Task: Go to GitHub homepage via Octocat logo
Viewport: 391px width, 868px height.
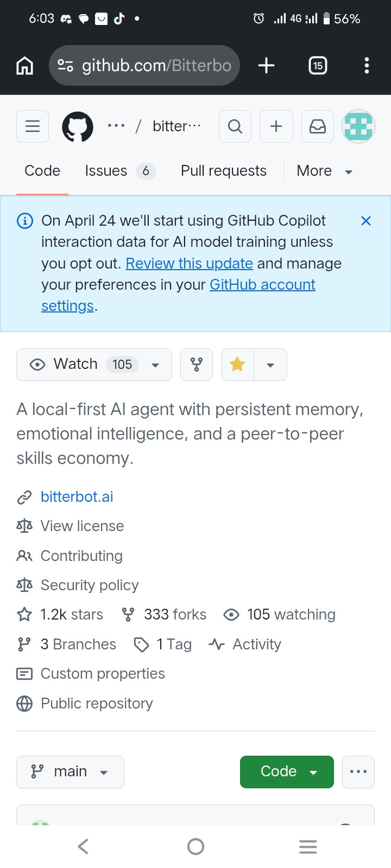Action: tap(78, 126)
